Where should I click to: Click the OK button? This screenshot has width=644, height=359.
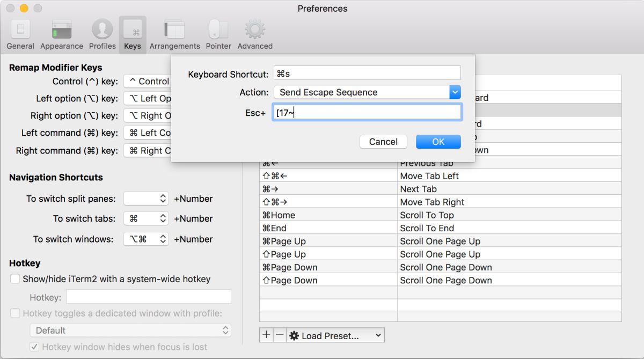pyautogui.click(x=438, y=142)
